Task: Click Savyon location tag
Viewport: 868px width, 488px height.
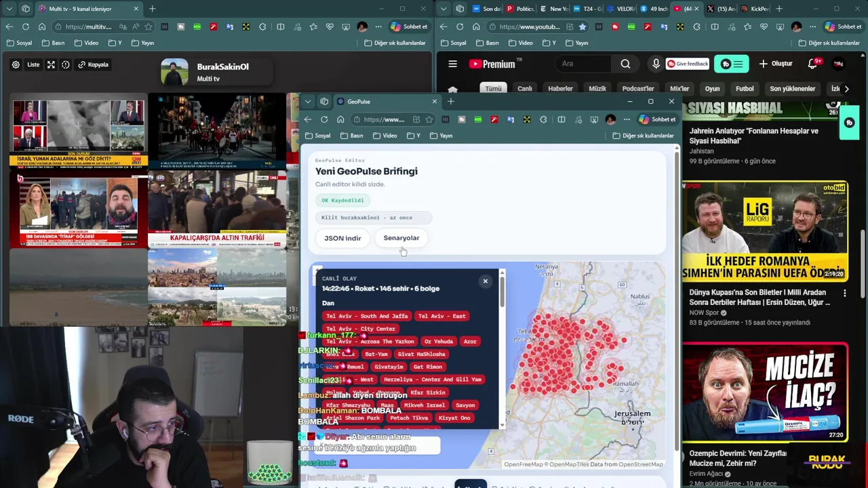Action: tap(465, 405)
